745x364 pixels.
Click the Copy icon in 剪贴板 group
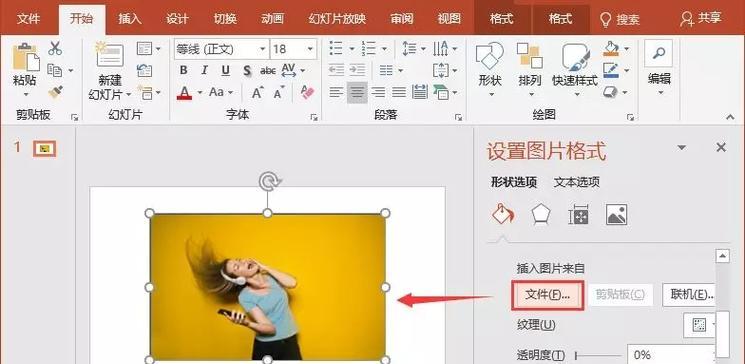(x=55, y=70)
